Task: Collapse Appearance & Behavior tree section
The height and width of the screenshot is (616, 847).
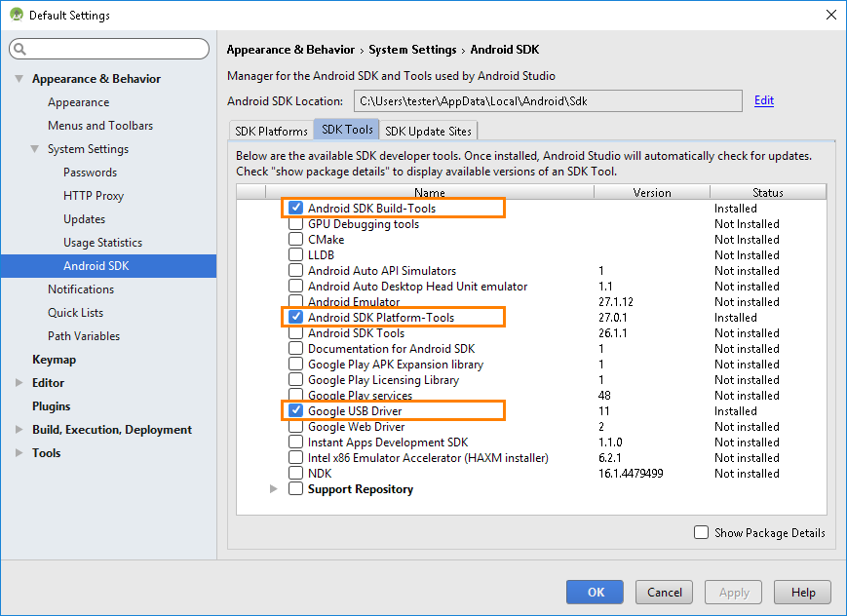Action: [19, 79]
